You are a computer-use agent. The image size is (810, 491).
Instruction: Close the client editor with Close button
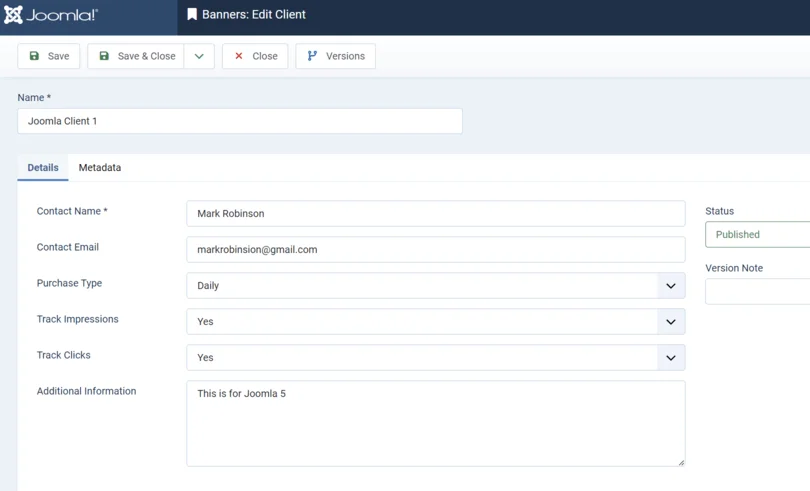[x=255, y=56]
